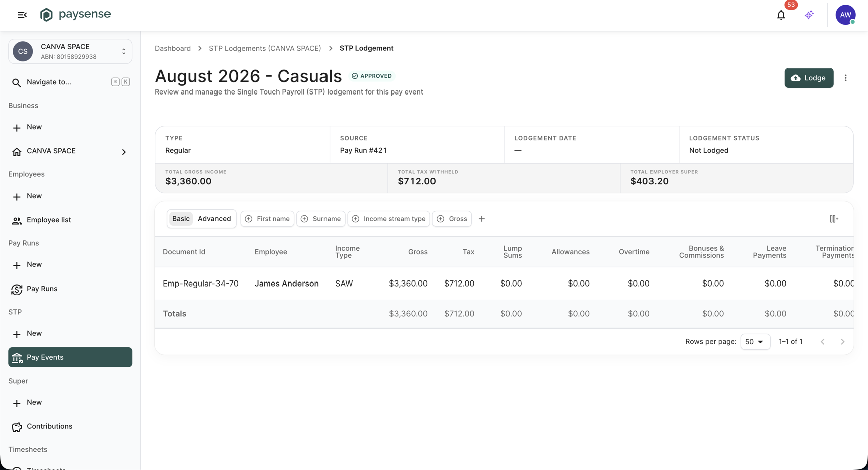Click the Lodge button
The width and height of the screenshot is (868, 470).
pyautogui.click(x=809, y=78)
